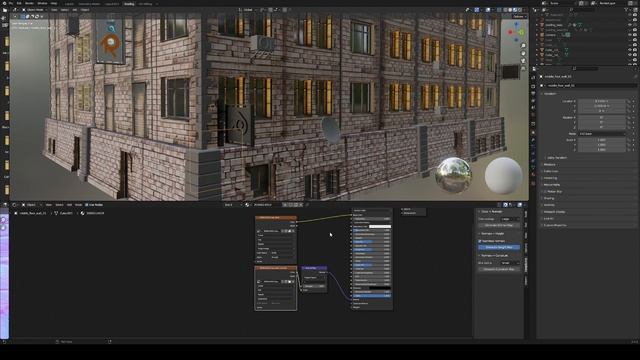Disable render for the Camera row
Image resolution: width=640 pixels, height=360 pixels.
pyautogui.click(x=635, y=35)
